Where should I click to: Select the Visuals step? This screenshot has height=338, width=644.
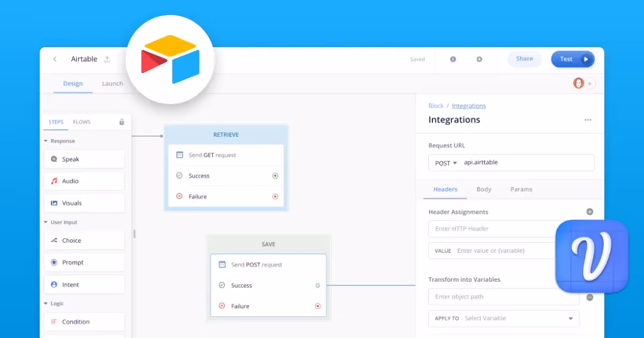click(x=84, y=203)
